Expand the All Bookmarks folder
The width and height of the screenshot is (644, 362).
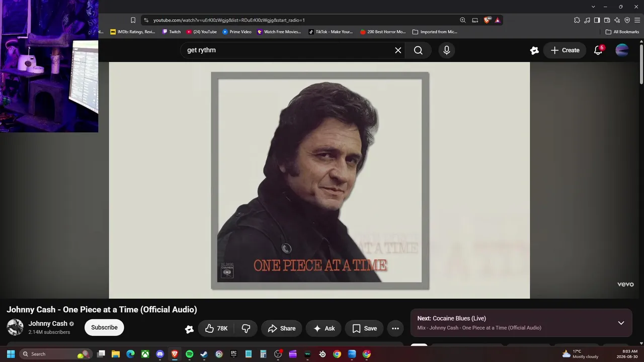pyautogui.click(x=622, y=32)
